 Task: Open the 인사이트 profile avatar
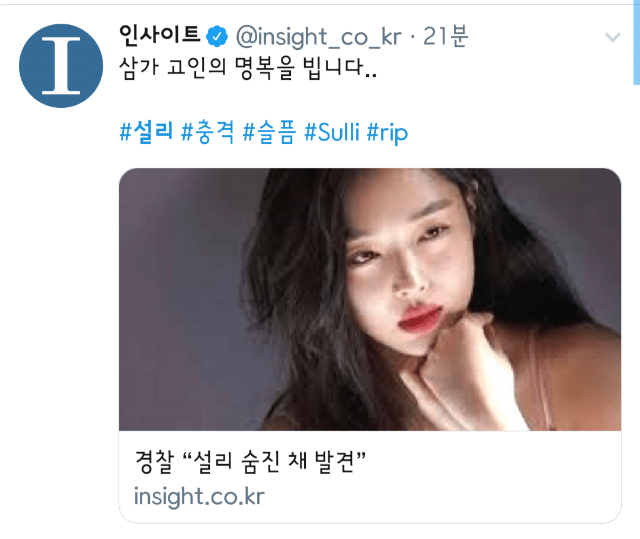[61, 66]
